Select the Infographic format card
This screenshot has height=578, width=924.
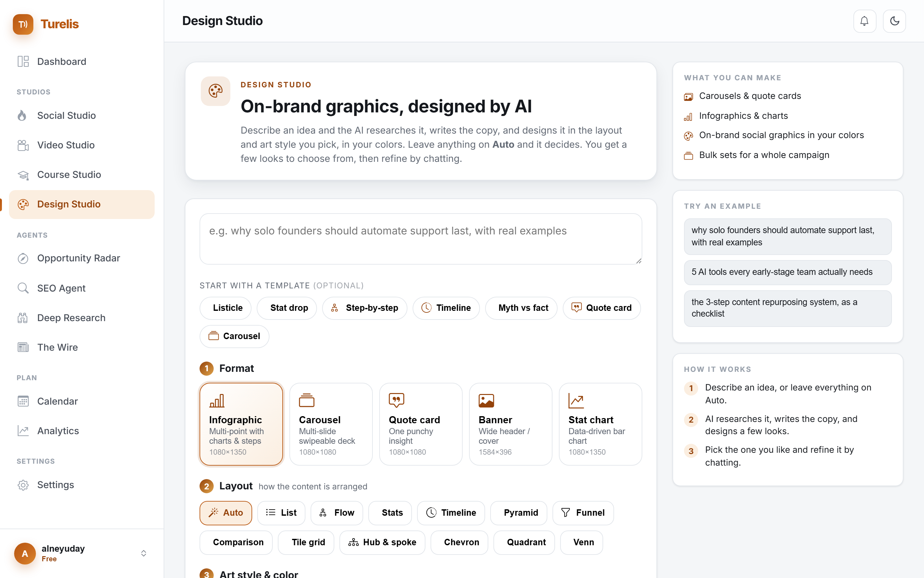click(241, 424)
